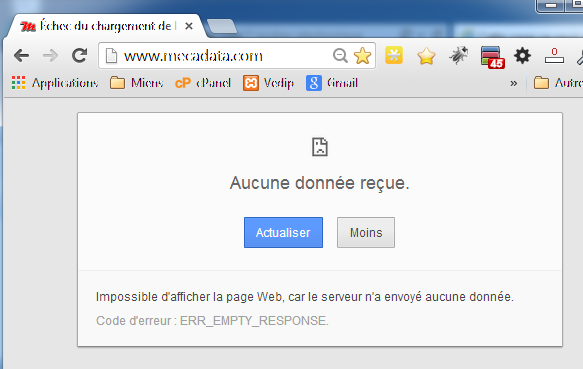Screen dimensions: 583x369
Task: Select the tab titled Échec du chargement
Action: point(106,26)
